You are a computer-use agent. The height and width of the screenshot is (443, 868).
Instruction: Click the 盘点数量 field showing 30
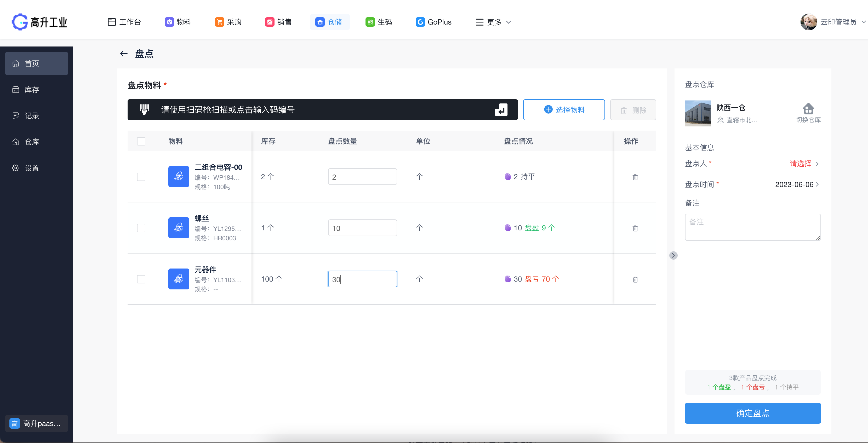tap(362, 279)
